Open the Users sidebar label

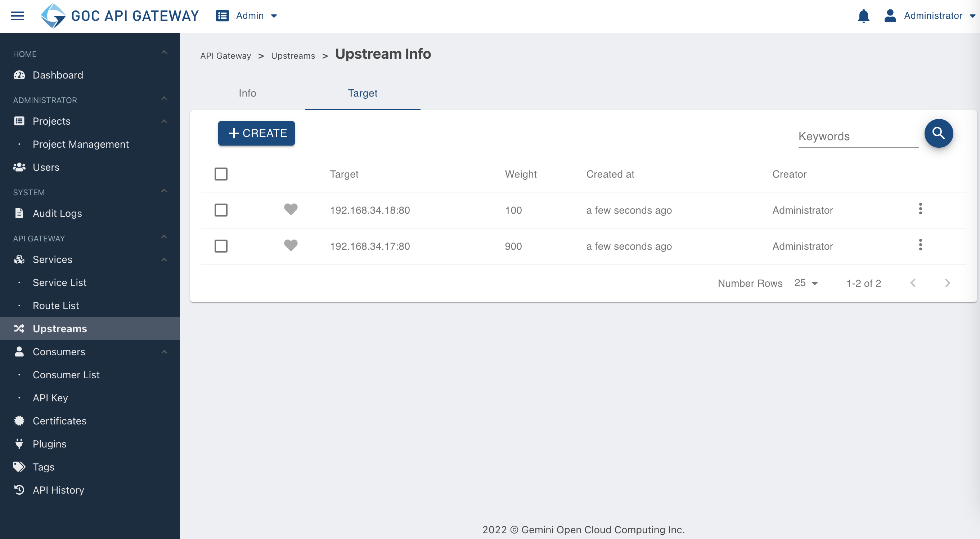tap(46, 167)
